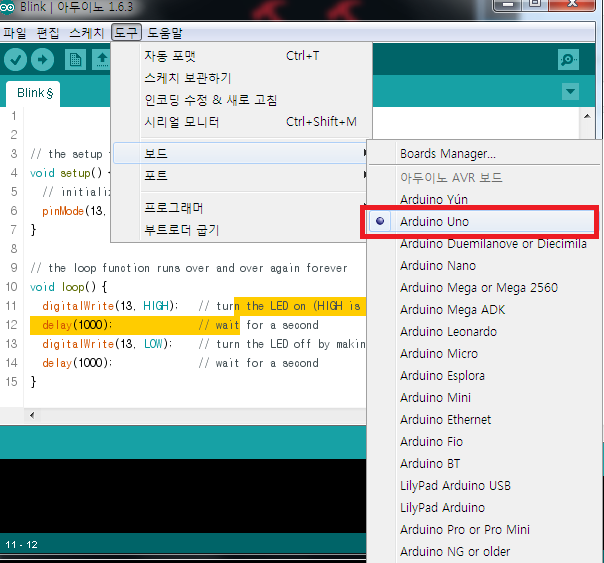Click the editor scroll-up arrow

(587, 116)
